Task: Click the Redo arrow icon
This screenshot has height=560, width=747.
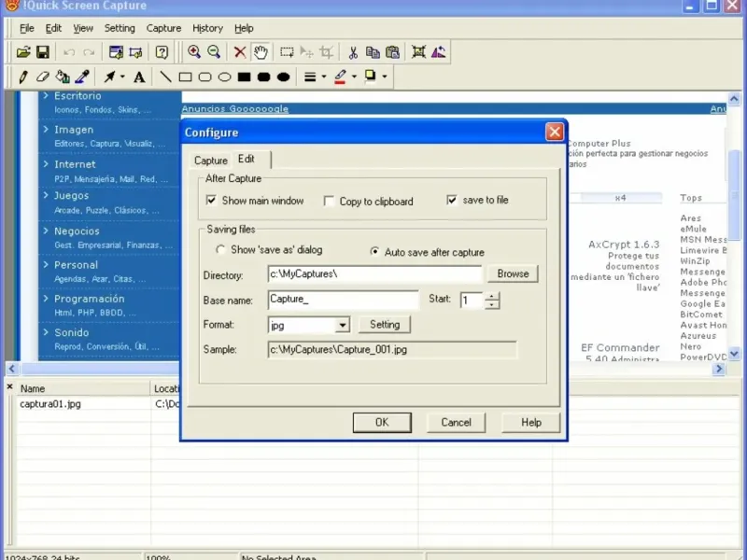Action: click(x=89, y=52)
